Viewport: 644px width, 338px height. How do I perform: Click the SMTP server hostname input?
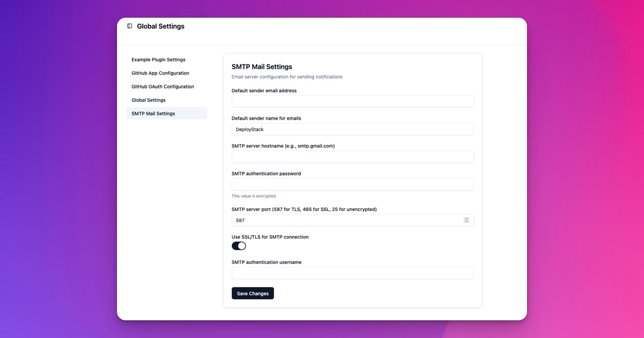(353, 157)
